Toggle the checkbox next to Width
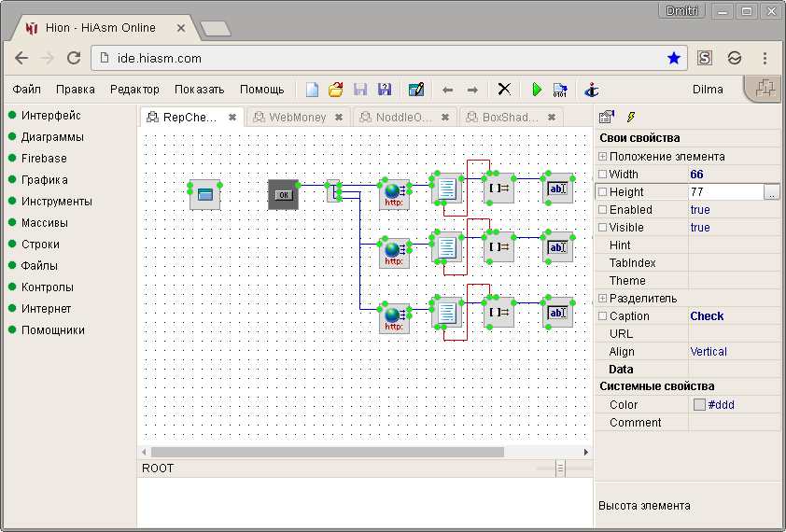Screen dimensions: 786x532 click(603, 175)
